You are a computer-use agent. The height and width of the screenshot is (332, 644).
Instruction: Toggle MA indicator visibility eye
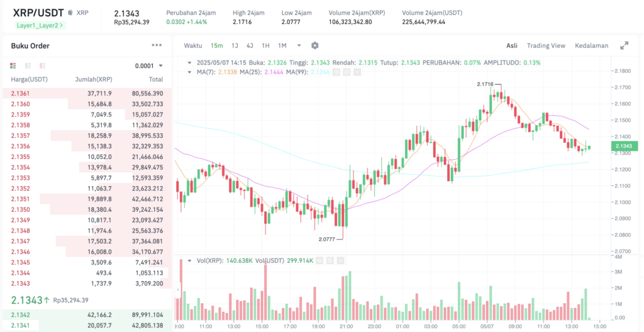(336, 72)
